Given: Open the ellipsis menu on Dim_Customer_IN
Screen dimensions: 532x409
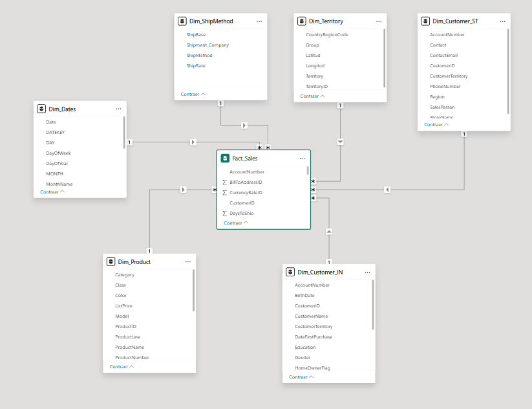Looking at the screenshot, I should click(x=367, y=272).
